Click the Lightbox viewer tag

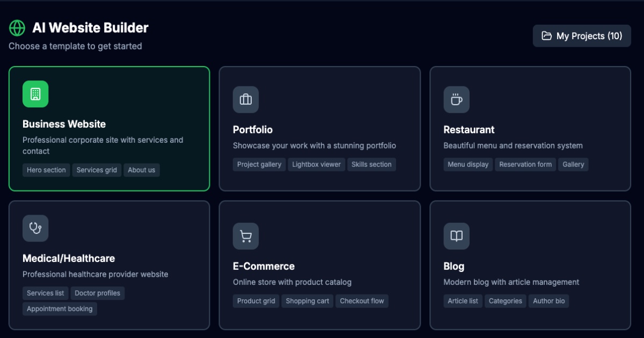(317, 165)
